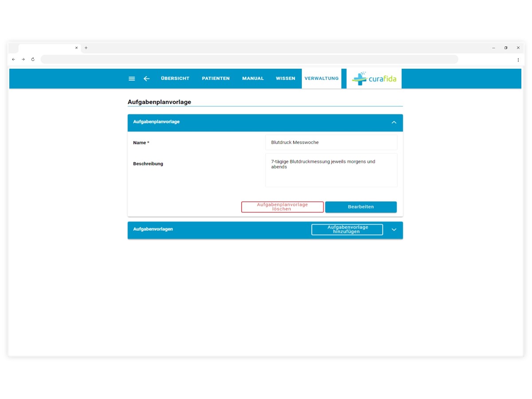
Task: Maximize the browser window
Action: click(506, 48)
